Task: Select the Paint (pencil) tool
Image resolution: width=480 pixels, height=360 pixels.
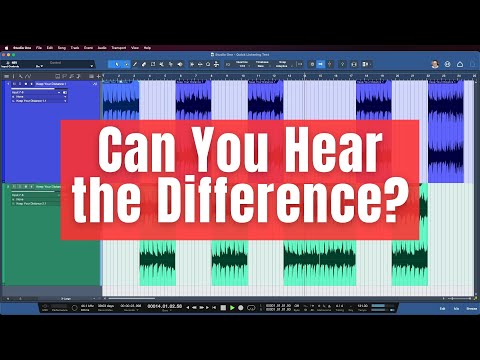Action: [x=135, y=64]
